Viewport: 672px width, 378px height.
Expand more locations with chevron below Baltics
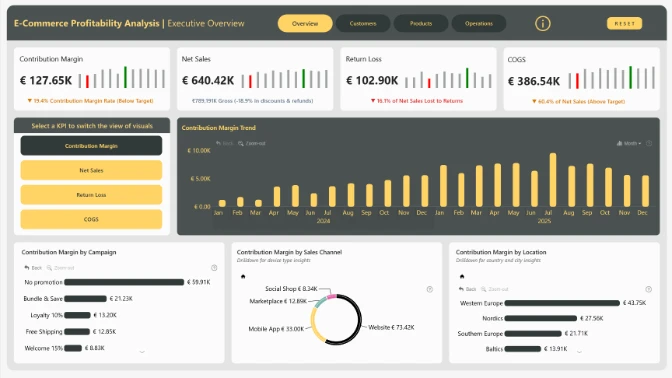point(579,351)
